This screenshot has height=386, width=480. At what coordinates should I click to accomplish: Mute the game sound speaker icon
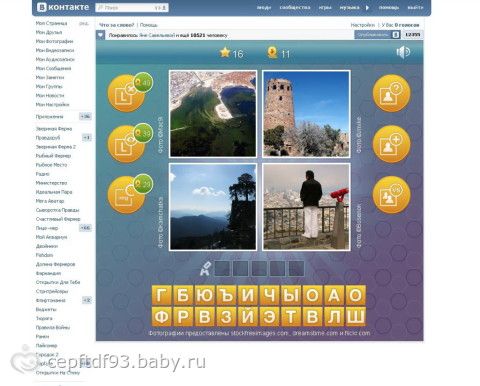click(403, 52)
